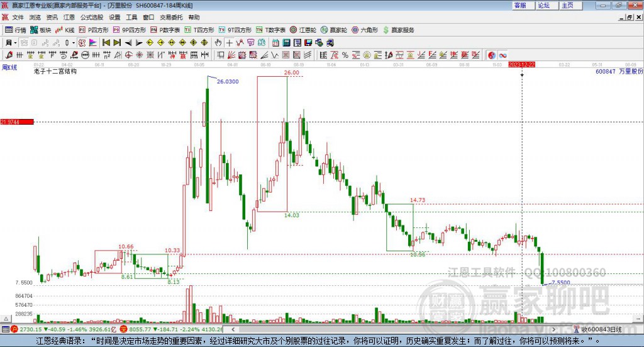The width and height of the screenshot is (644, 347).
Task: Open the calendar icon in the toolbar
Action: click(x=275, y=43)
